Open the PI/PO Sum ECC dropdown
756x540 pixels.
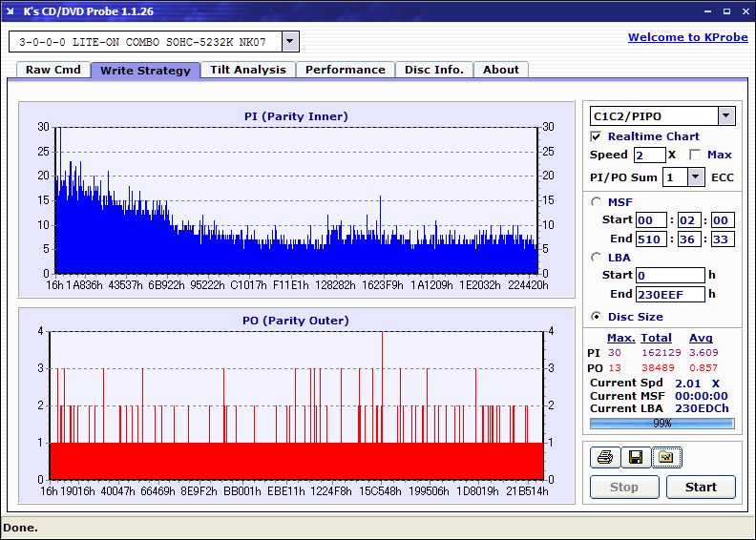pos(695,177)
